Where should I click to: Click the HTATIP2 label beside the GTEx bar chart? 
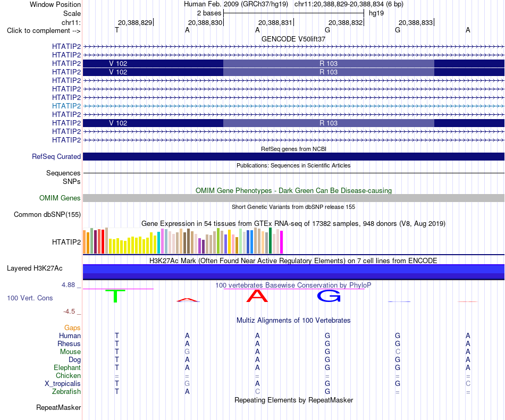66,242
